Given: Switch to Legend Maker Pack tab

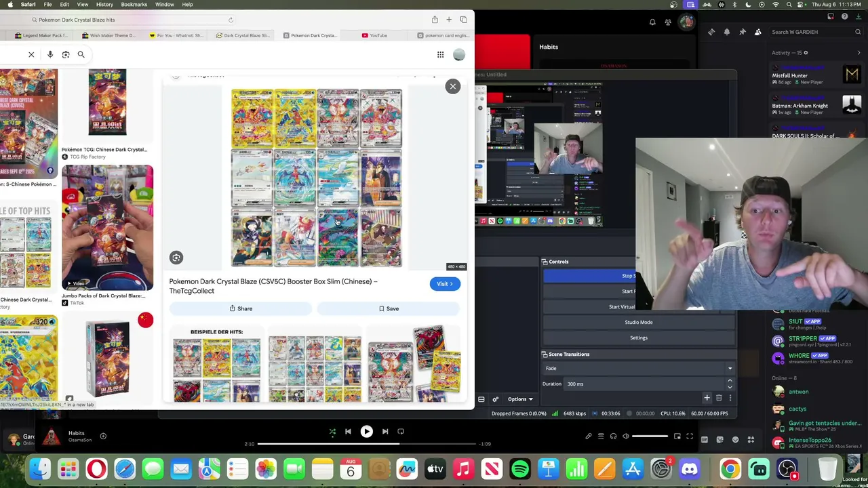Looking at the screenshot, I should click(41, 35).
